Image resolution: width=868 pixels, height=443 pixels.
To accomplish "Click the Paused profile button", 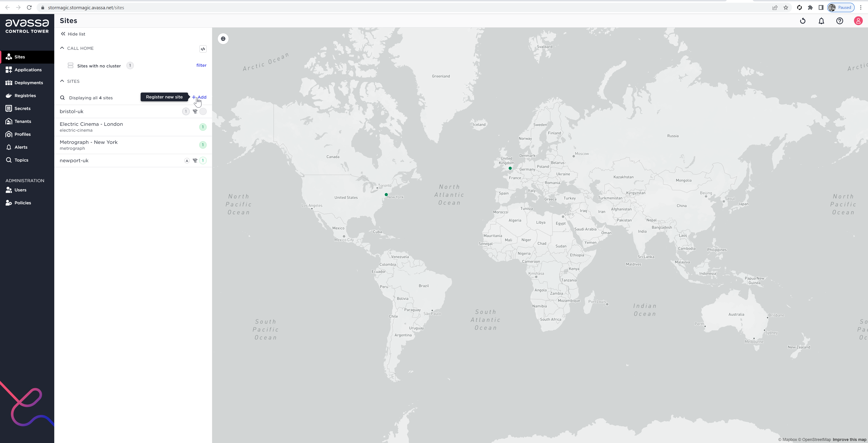I will pyautogui.click(x=841, y=7).
